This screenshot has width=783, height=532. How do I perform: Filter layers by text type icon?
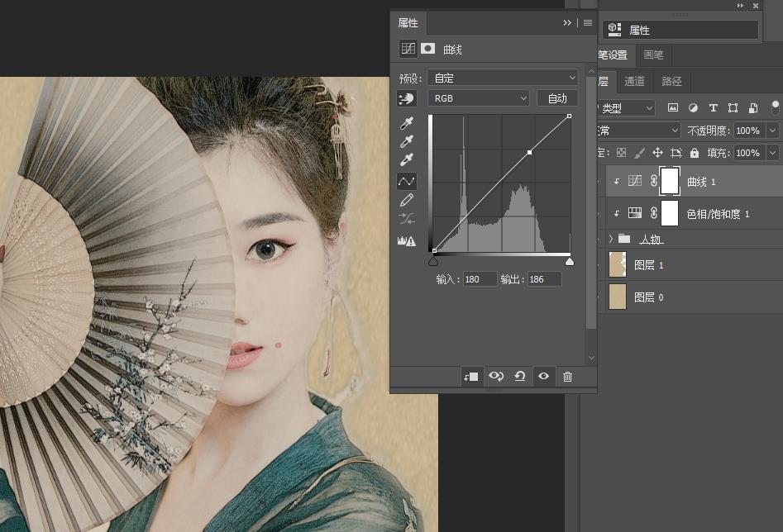(x=713, y=108)
